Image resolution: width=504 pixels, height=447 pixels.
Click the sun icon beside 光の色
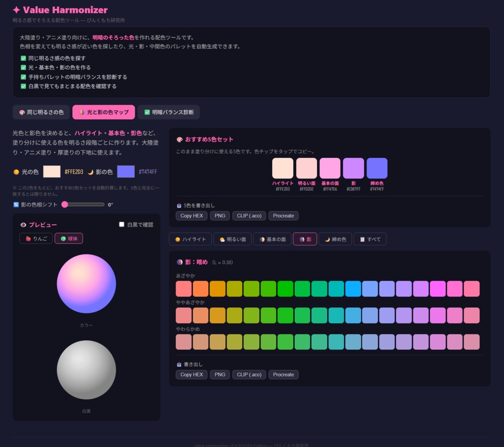16,172
